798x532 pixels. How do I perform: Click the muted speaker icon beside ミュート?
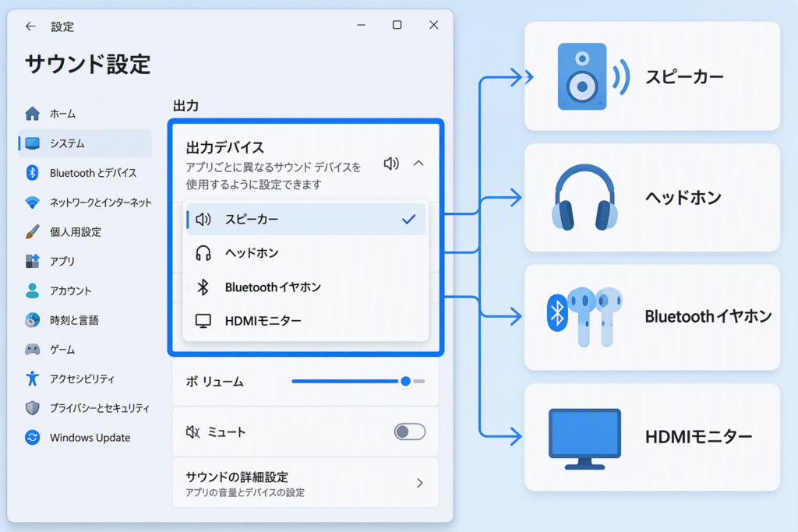click(193, 432)
